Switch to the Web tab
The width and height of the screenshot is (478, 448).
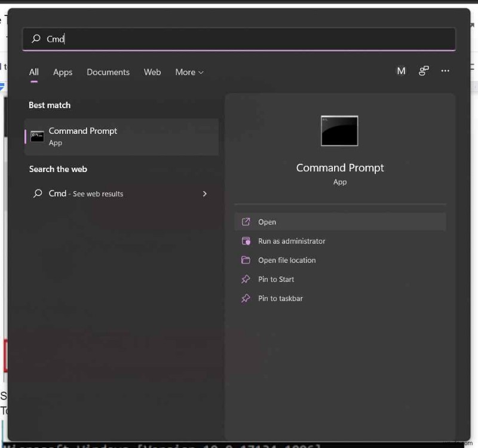(152, 72)
